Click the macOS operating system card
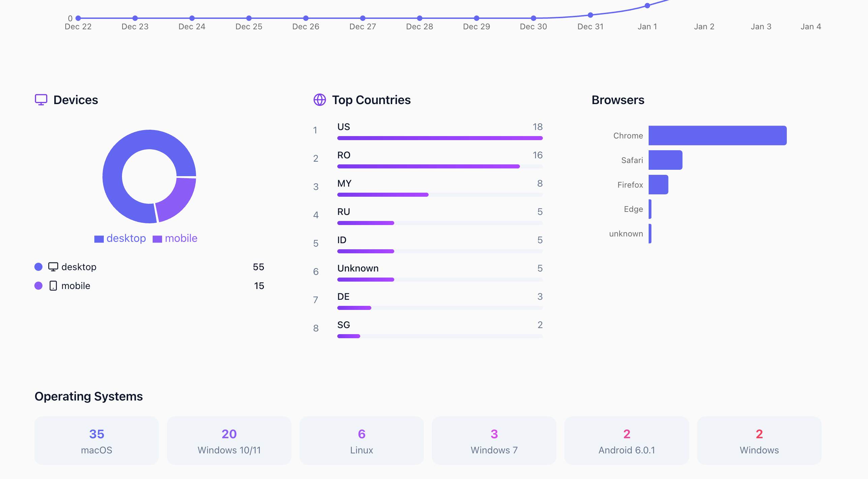The width and height of the screenshot is (868, 479). (96, 441)
